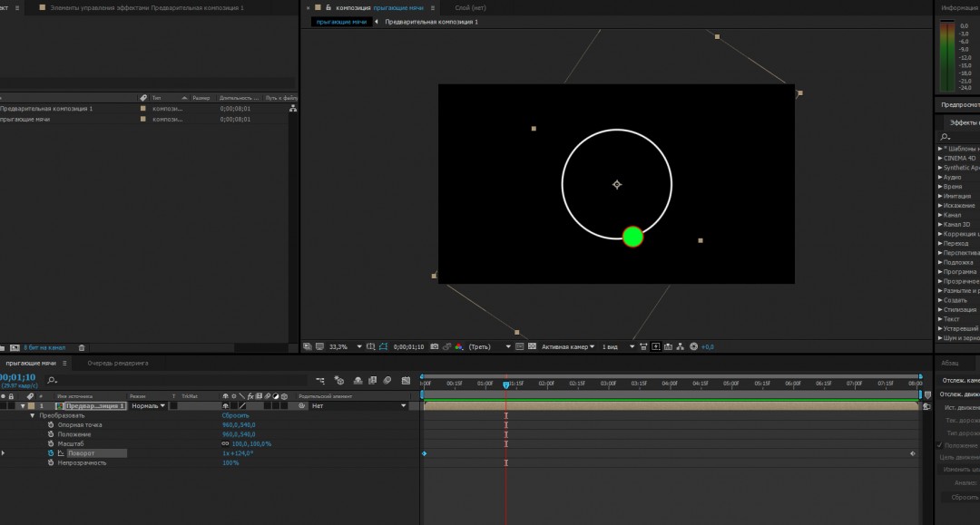Image resolution: width=980 pixels, height=525 pixels.
Task: Toggle pixel aspect ratio correction icon
Action: [643, 346]
